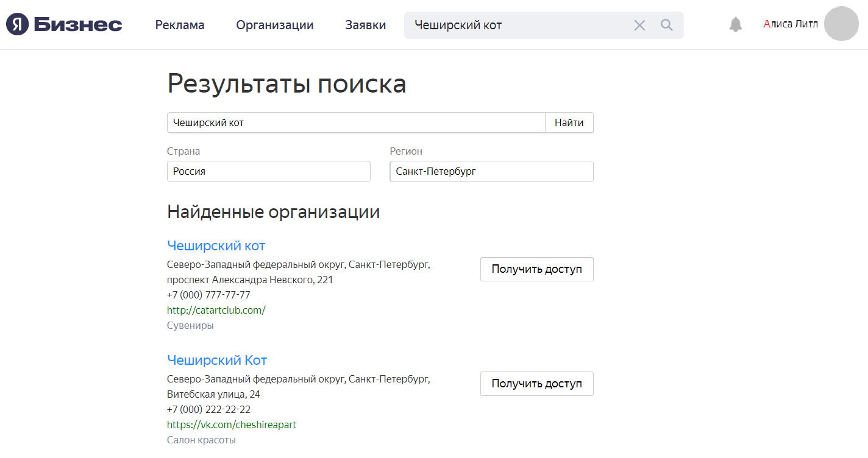Image resolution: width=868 pixels, height=458 pixels.
Task: Open the Чеширский кот souvenir organization link
Action: pos(216,245)
